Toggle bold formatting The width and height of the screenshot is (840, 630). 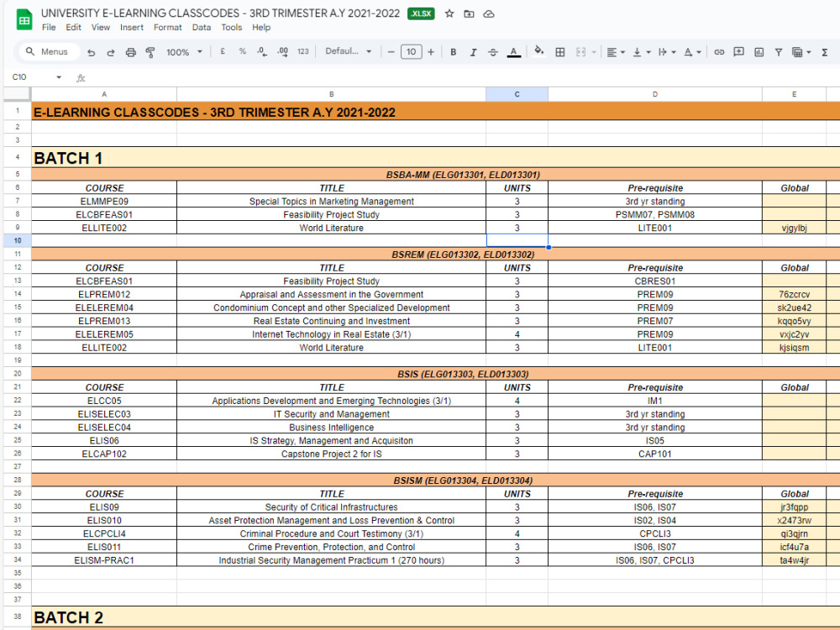(454, 52)
